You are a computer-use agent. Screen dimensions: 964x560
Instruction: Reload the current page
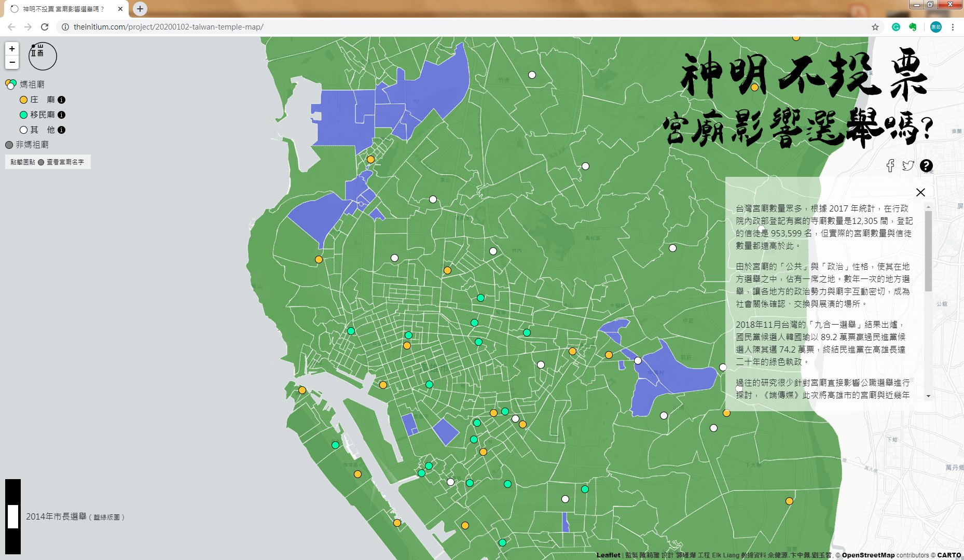tap(45, 27)
